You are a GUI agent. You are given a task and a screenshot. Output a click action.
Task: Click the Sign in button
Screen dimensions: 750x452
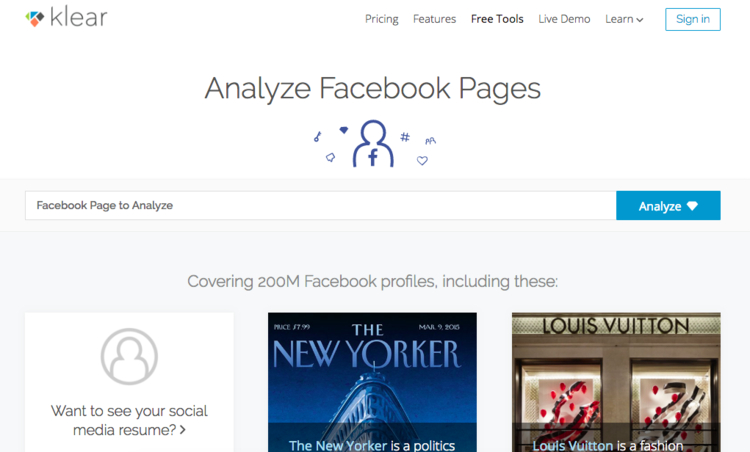[693, 19]
